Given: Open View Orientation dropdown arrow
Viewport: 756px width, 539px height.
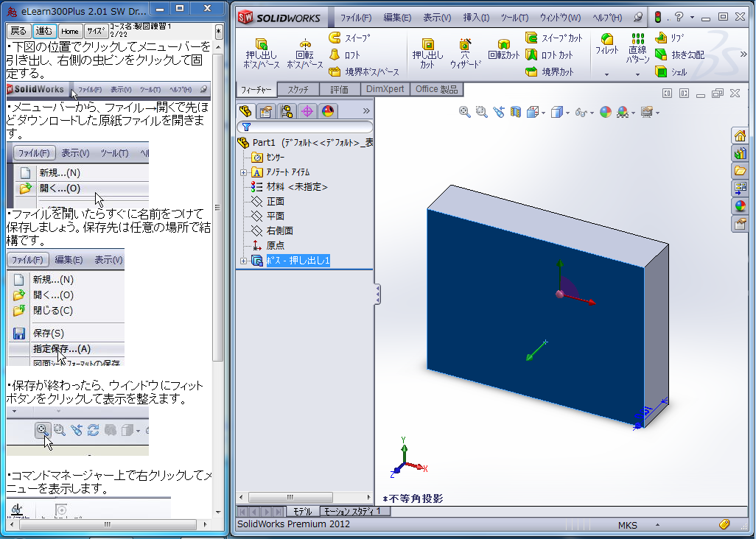Looking at the screenshot, I should (x=543, y=113).
